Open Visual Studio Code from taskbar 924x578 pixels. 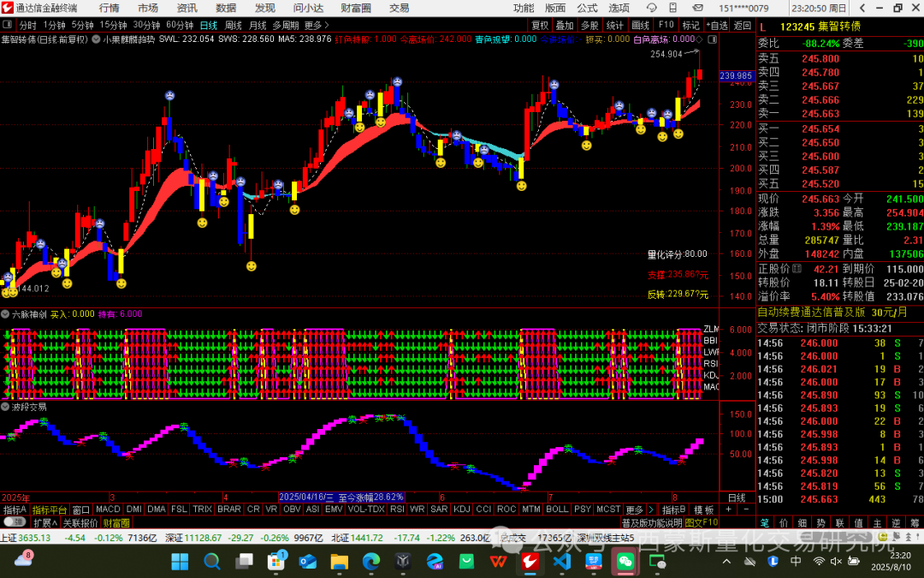[x=561, y=561]
